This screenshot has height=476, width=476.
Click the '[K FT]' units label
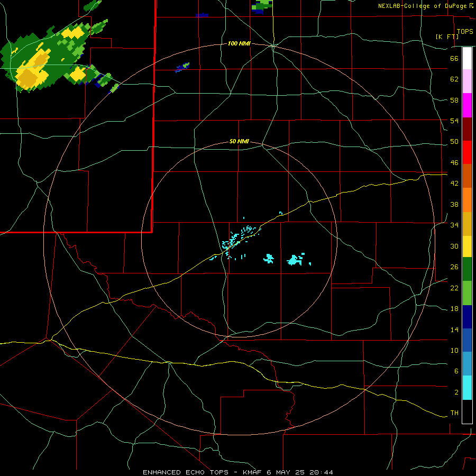447,36
